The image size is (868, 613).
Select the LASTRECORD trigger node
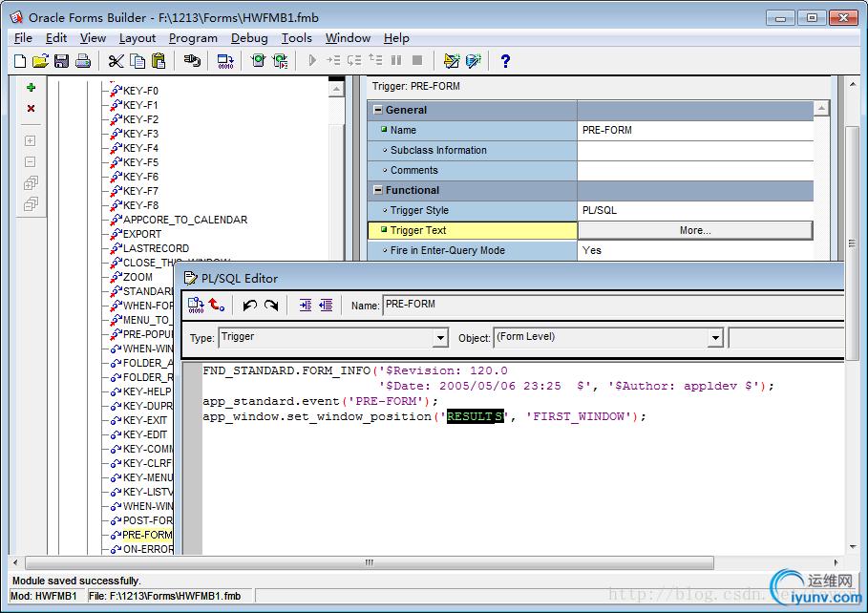tap(156, 248)
